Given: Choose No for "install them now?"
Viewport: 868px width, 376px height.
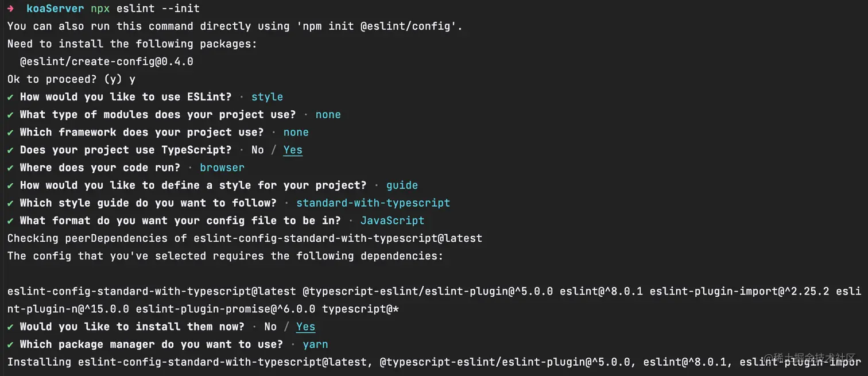Looking at the screenshot, I should 270,327.
